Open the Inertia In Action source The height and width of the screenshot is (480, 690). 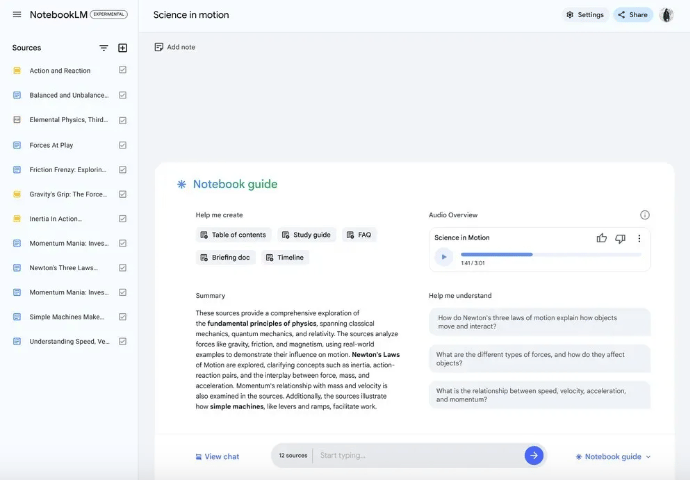coord(55,219)
